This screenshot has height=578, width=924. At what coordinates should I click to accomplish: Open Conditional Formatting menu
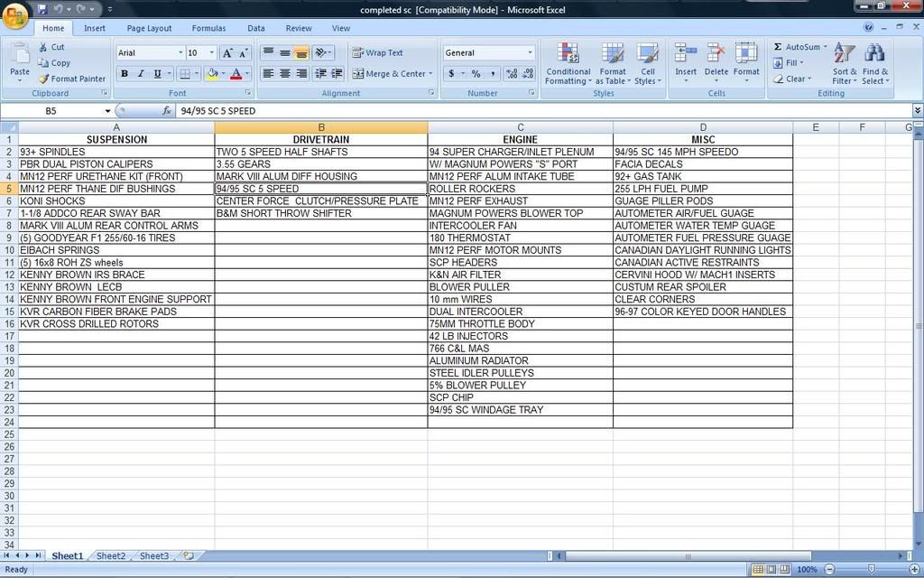click(x=568, y=64)
